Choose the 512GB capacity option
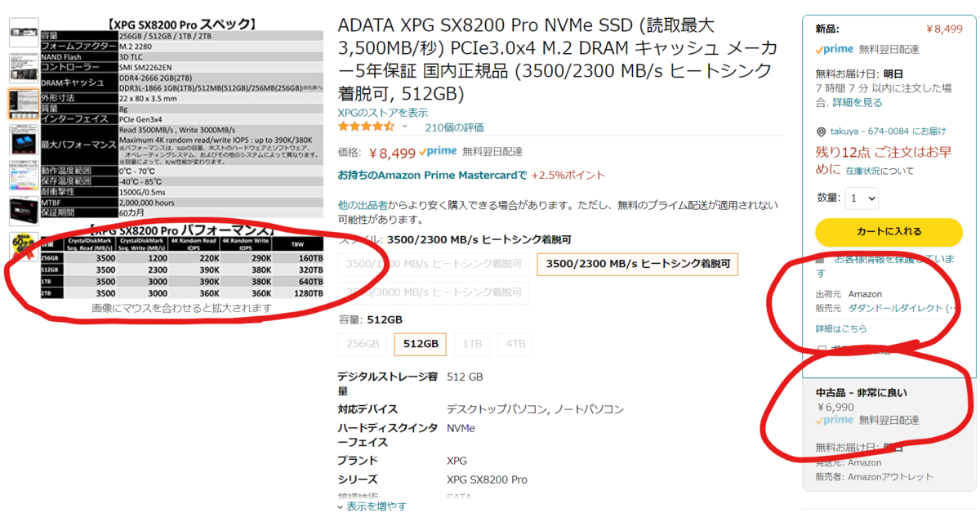The height and width of the screenshot is (513, 980). click(x=420, y=344)
